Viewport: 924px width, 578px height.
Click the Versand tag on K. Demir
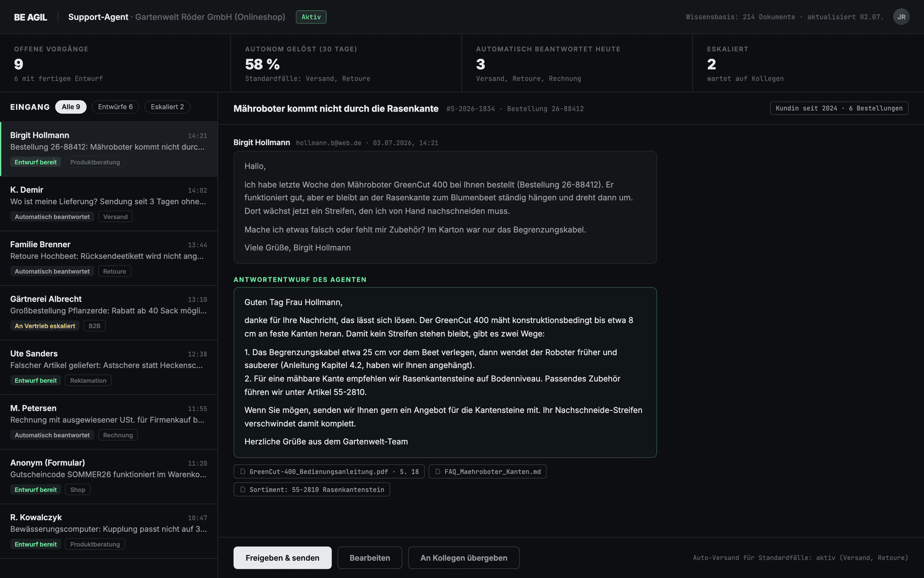tap(115, 217)
